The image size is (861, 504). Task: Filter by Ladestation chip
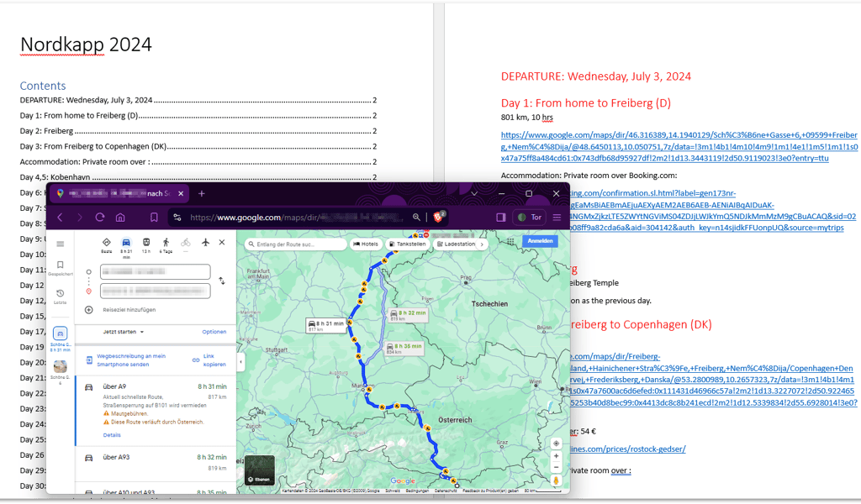point(457,244)
